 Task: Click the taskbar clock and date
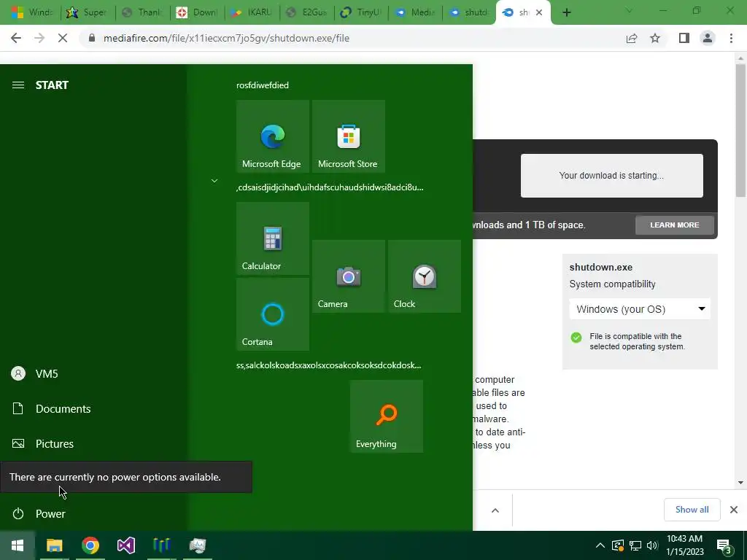coord(684,545)
